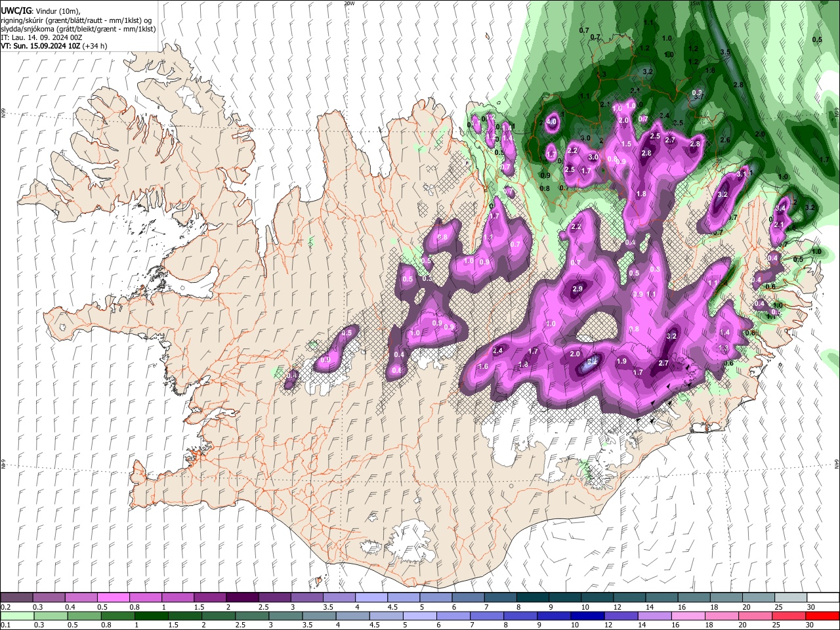Pick the rain legend swatch starting at 9

click(x=553, y=616)
